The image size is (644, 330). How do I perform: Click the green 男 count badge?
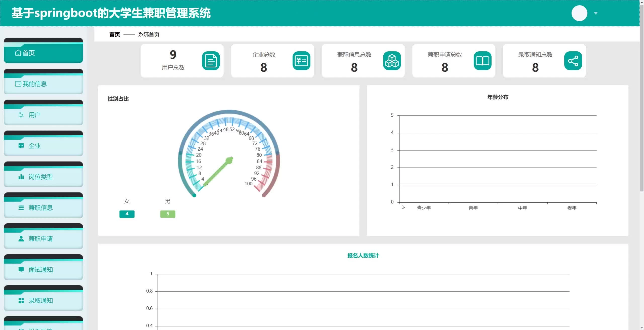[x=168, y=214]
